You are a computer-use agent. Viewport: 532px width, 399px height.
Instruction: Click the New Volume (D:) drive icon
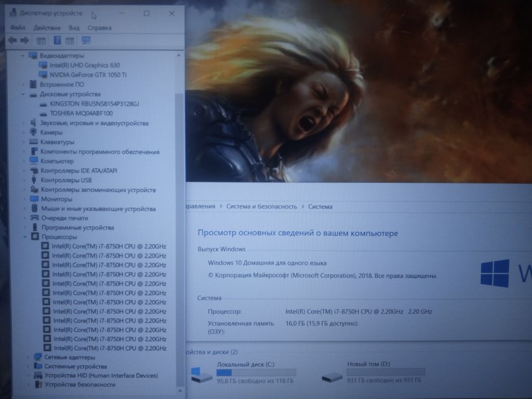[x=332, y=376]
